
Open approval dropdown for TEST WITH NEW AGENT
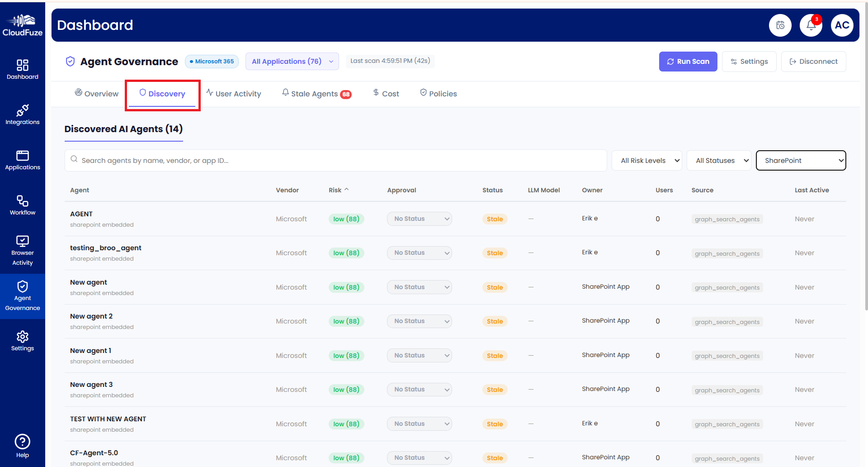(420, 424)
